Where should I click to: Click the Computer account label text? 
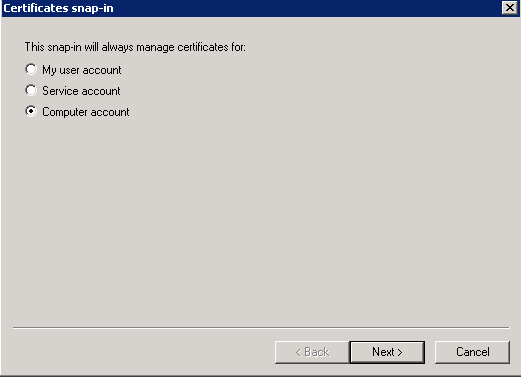pos(86,112)
